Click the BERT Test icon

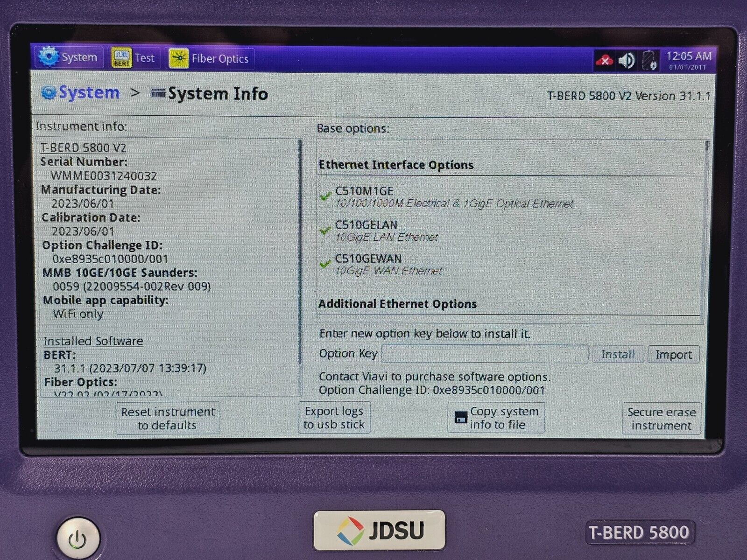[121, 58]
